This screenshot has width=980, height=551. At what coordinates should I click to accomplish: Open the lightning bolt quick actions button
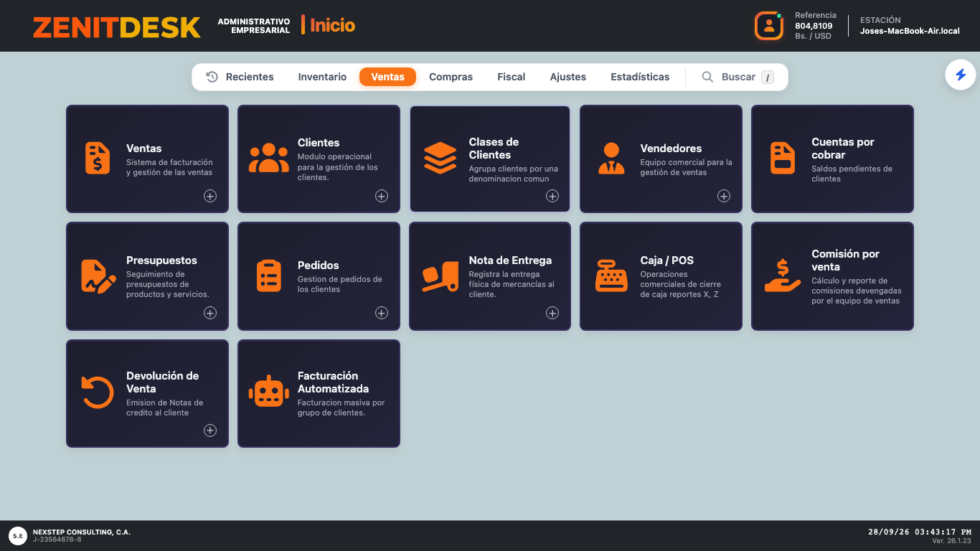[961, 75]
